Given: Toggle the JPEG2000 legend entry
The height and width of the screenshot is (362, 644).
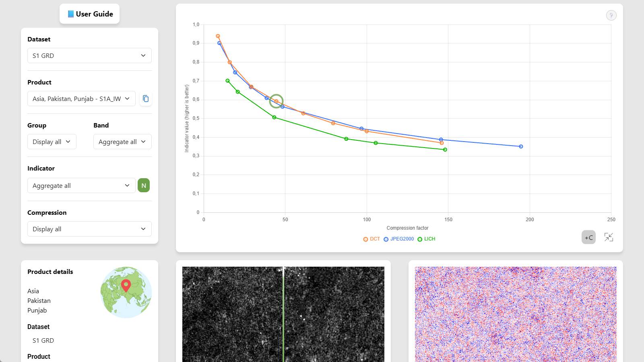Looking at the screenshot, I should (399, 239).
